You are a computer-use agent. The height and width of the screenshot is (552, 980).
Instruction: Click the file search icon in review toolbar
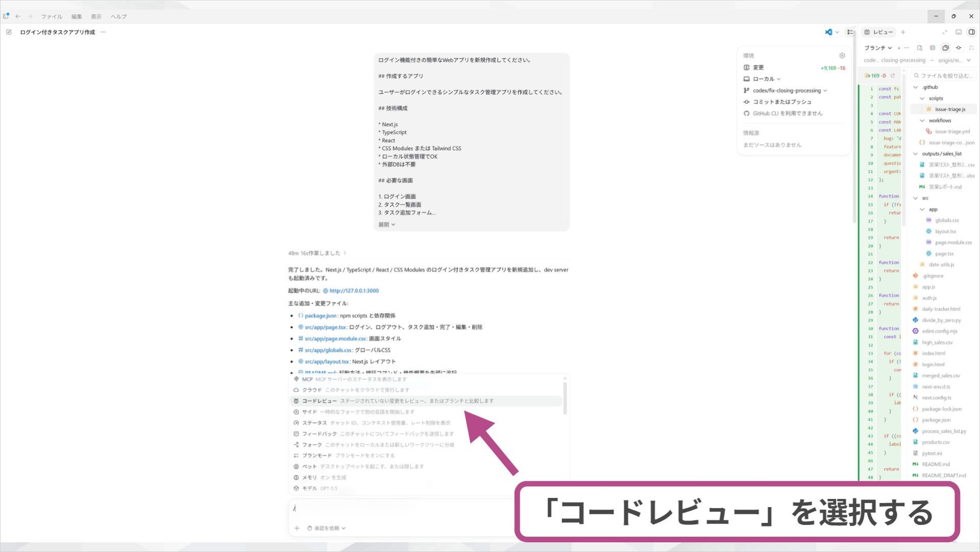point(920,48)
